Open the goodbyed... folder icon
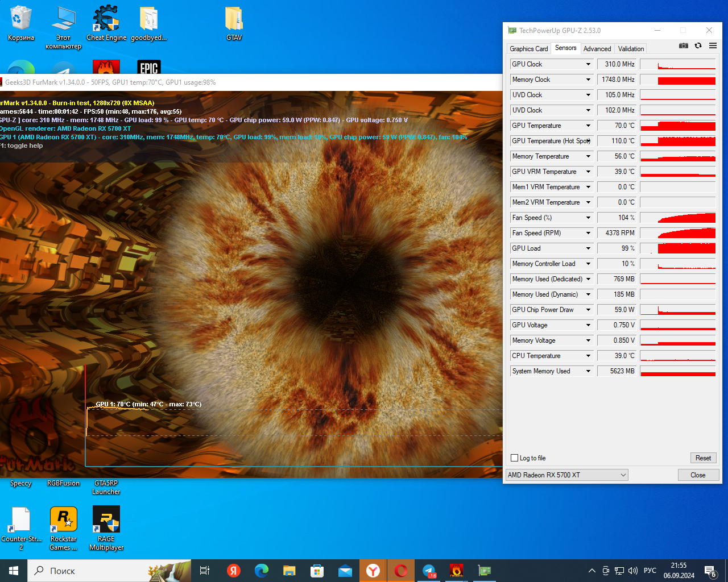 point(148,23)
